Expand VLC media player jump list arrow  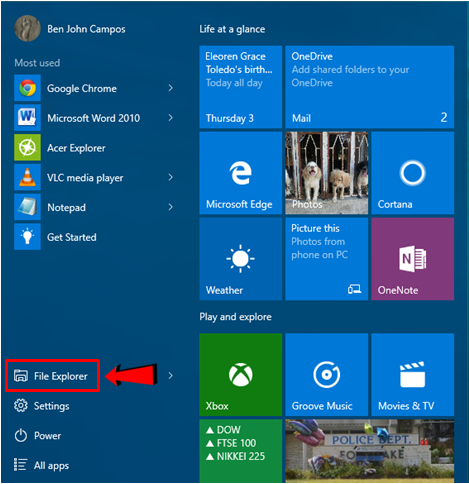pos(171,177)
